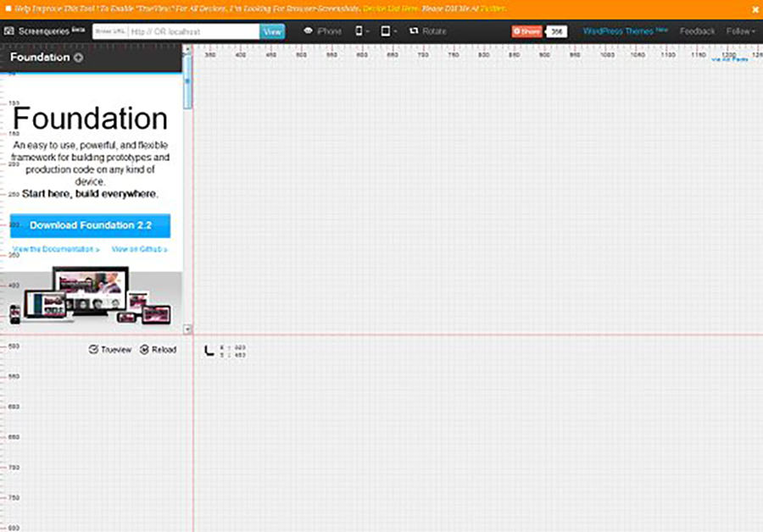
Task: Click the corner resize handle icon
Action: tap(209, 351)
